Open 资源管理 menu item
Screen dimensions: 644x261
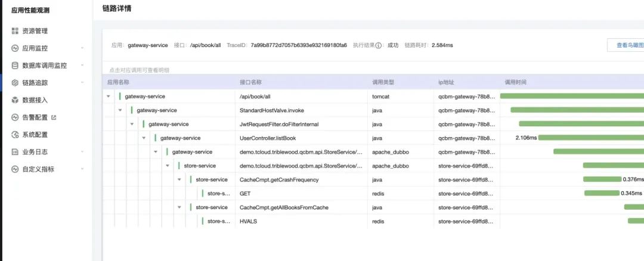35,31
